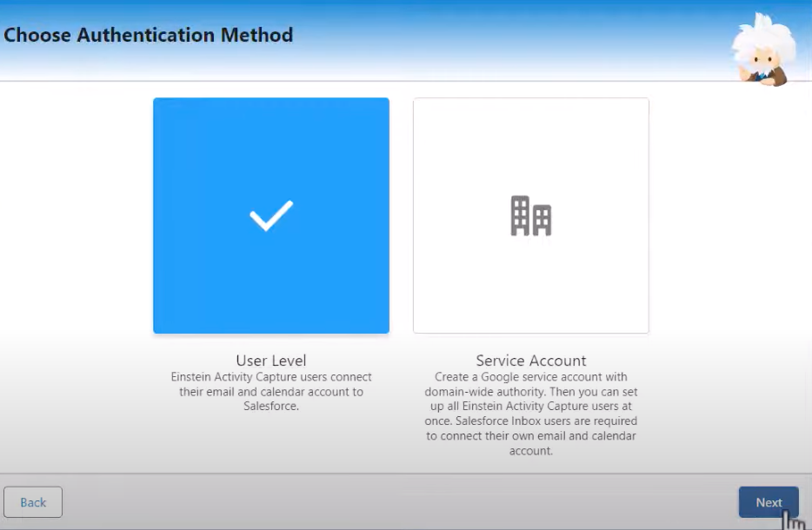Click the buildings icon on Service Account card
This screenshot has width=812, height=530.
coord(531,215)
